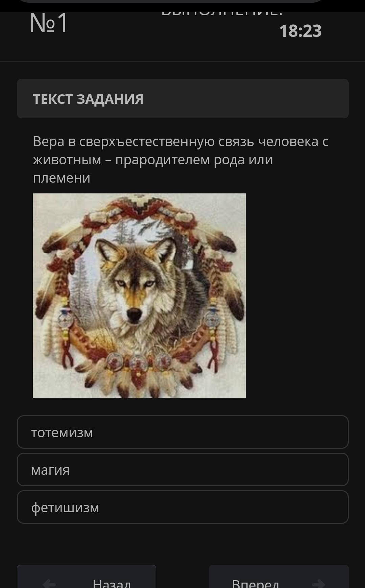This screenshot has height=588, width=365.
Task: Click the ТЕКСТ ЗАДАНИЯ header bar
Action: pyautogui.click(x=182, y=98)
